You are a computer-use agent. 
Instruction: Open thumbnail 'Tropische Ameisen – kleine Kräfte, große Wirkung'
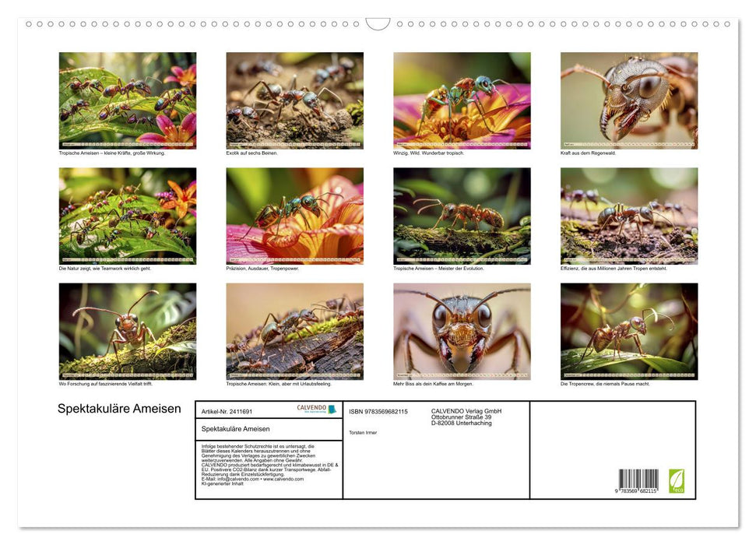[128, 100]
